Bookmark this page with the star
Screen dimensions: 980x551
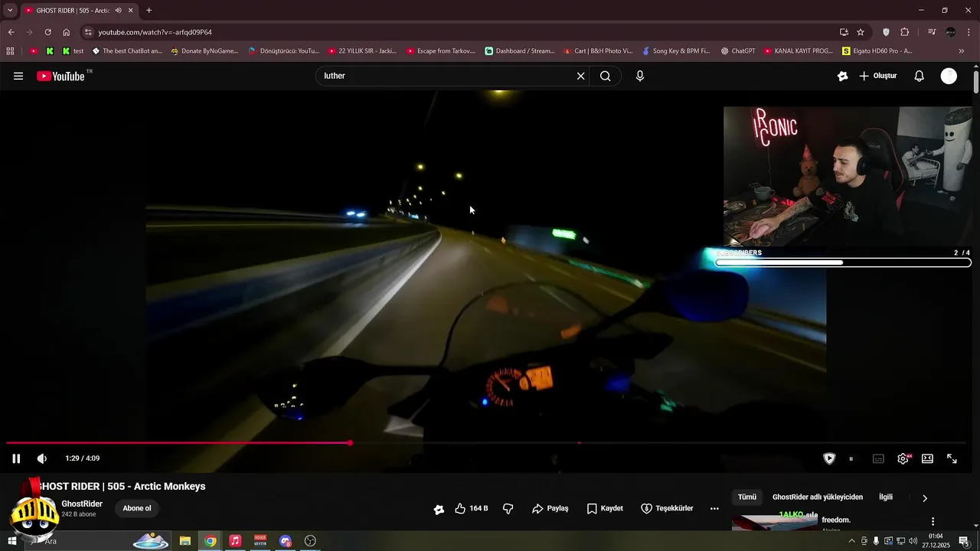tap(861, 32)
